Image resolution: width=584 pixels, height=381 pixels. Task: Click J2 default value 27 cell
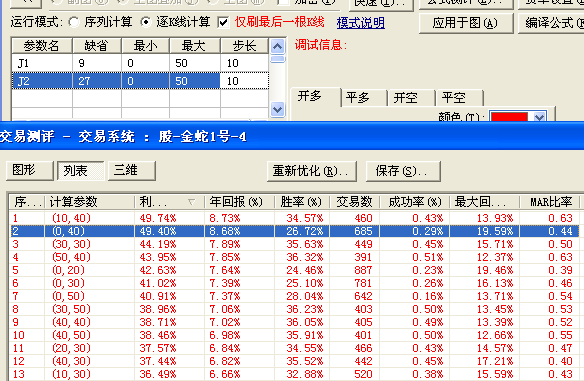pos(97,81)
